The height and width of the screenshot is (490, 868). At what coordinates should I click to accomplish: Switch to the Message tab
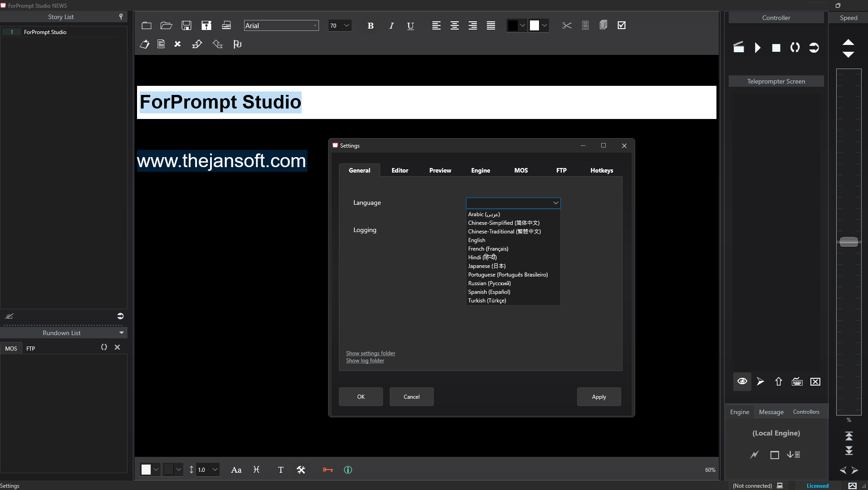771,412
